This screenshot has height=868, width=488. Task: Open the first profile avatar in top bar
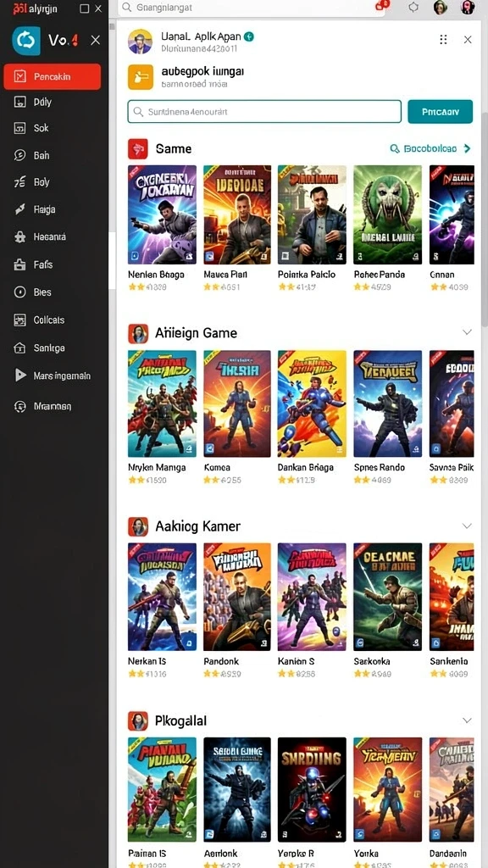(x=441, y=7)
